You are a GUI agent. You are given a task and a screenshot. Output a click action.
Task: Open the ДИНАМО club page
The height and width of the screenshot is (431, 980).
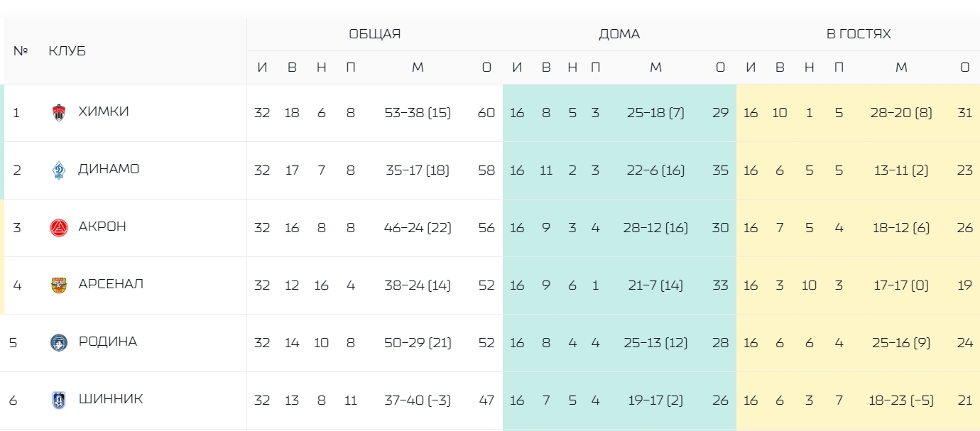pos(109,169)
